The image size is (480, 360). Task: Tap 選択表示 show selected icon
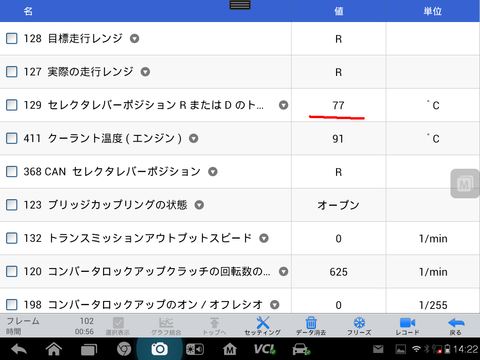coord(118,326)
